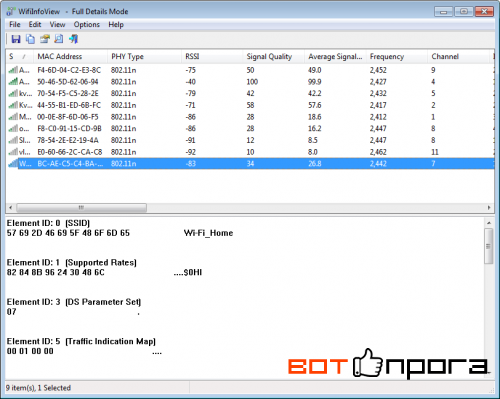500x399 pixels.
Task: Click RSSI value -40
Action: pyautogui.click(x=191, y=82)
